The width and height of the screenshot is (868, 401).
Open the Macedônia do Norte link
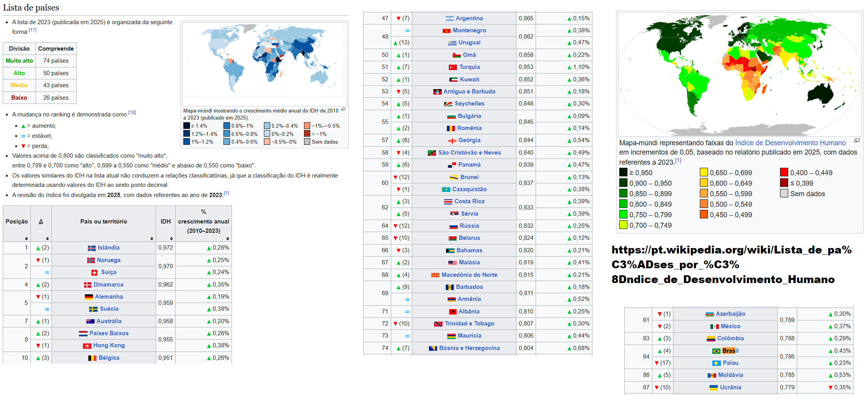(469, 275)
